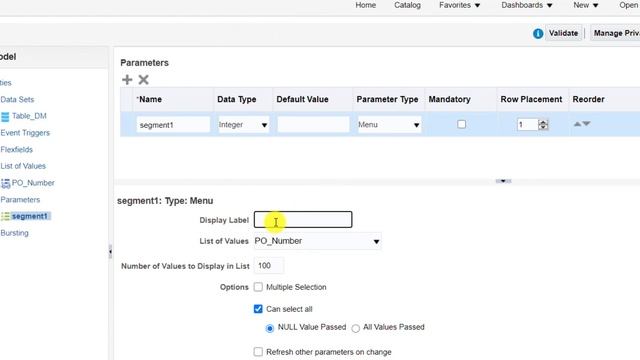Click the Parameters section heading
This screenshot has width=640, height=360.
(144, 63)
